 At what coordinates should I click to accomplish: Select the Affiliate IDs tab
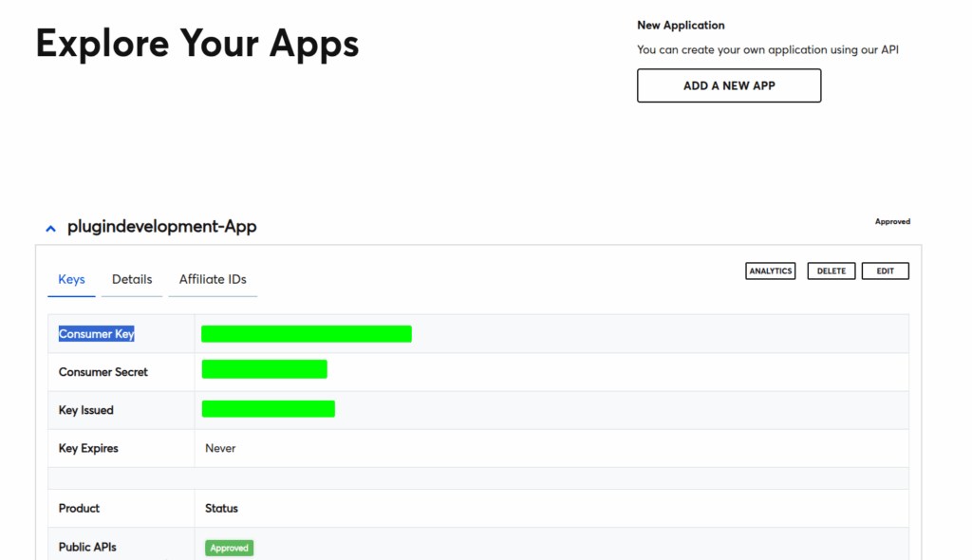click(213, 279)
